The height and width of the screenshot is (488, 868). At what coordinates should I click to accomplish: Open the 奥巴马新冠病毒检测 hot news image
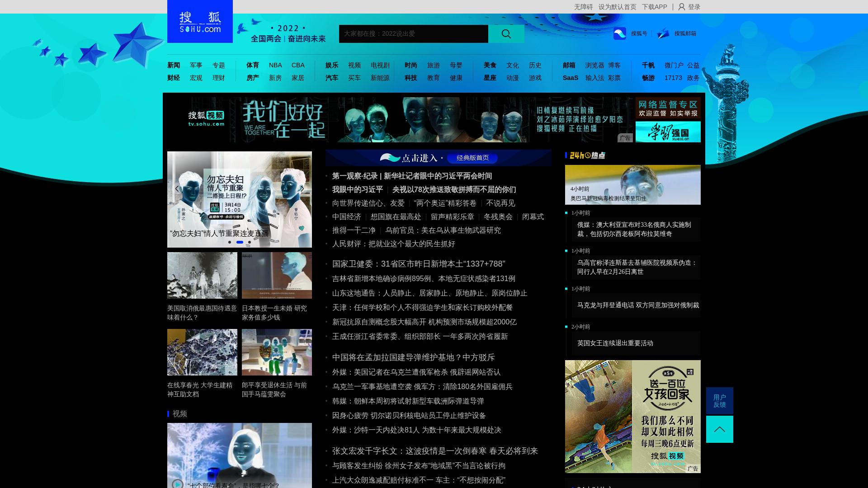633,185
